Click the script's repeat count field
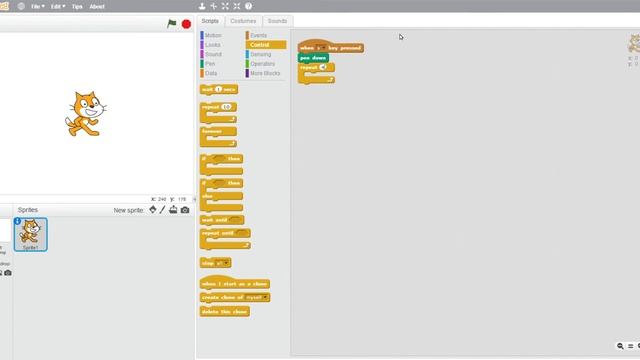Image resolution: width=640 pixels, height=360 pixels. [323, 67]
